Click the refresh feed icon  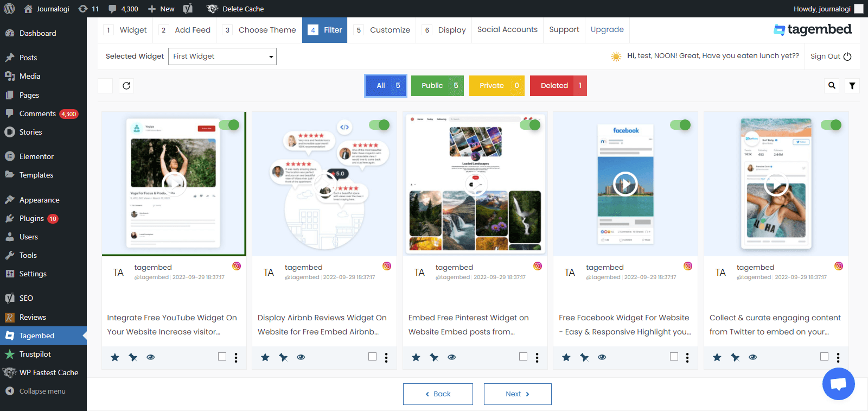coord(126,86)
